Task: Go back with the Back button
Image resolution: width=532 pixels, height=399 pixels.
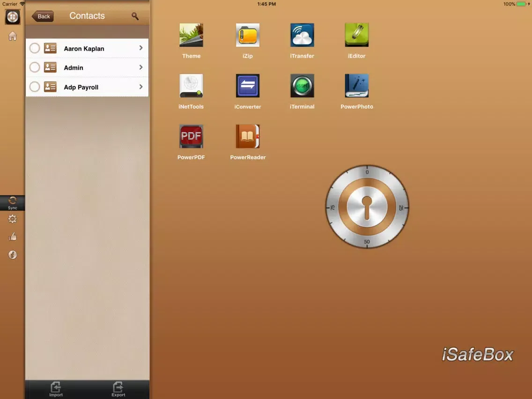Action: (43, 16)
